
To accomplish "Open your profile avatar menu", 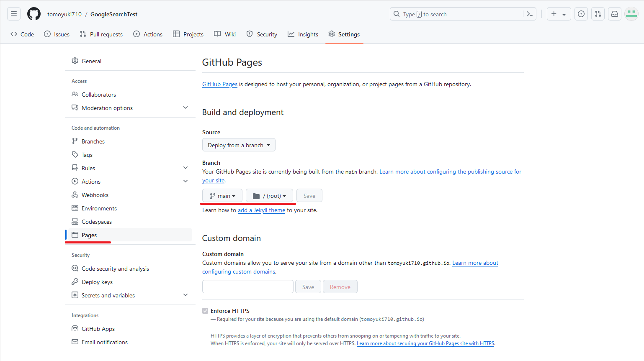I will 631,13.
